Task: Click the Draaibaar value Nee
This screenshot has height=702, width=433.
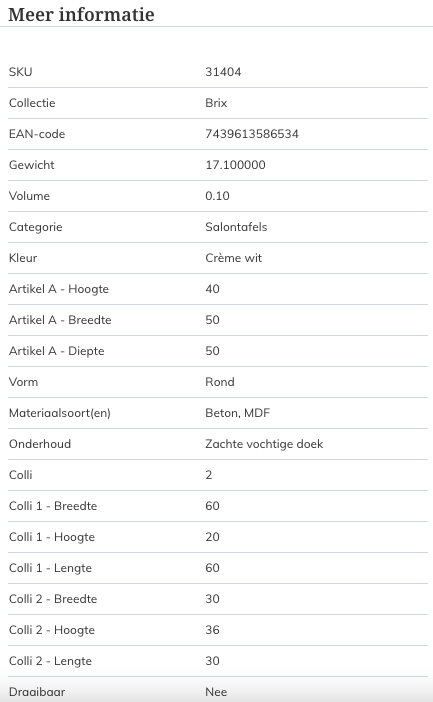Action: pos(216,692)
